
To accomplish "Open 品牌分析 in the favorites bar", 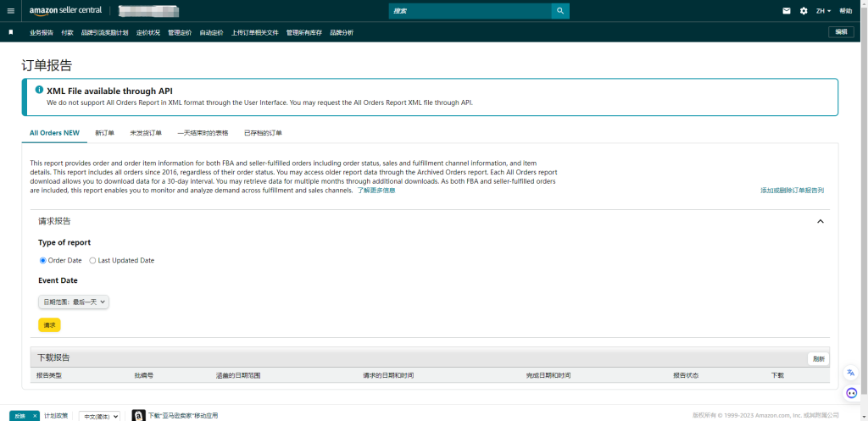I will 342,33.
